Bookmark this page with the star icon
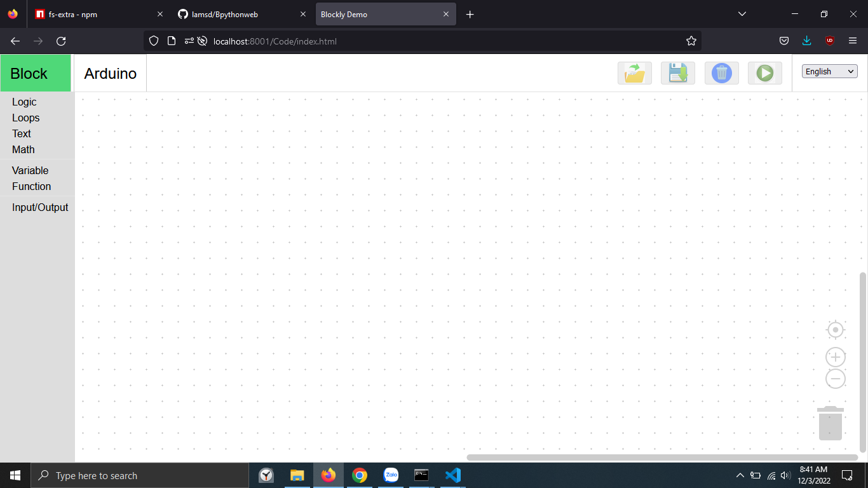This screenshot has height=488, width=868. coord(691,41)
